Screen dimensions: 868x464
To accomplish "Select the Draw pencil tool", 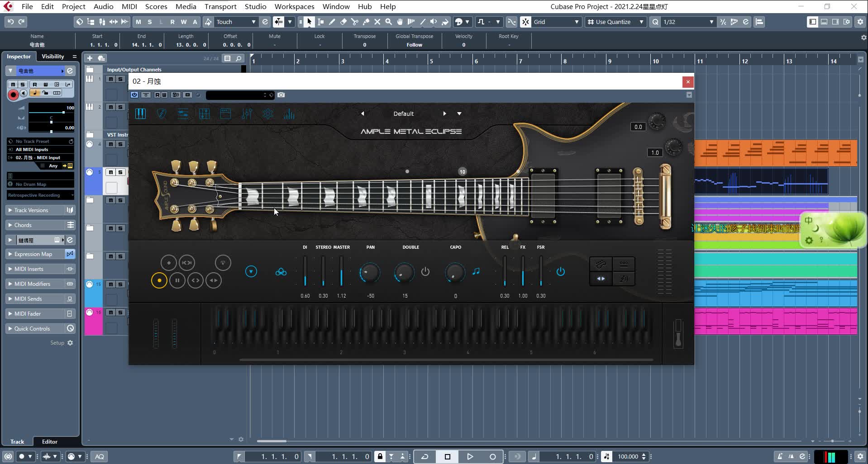I will [x=332, y=22].
